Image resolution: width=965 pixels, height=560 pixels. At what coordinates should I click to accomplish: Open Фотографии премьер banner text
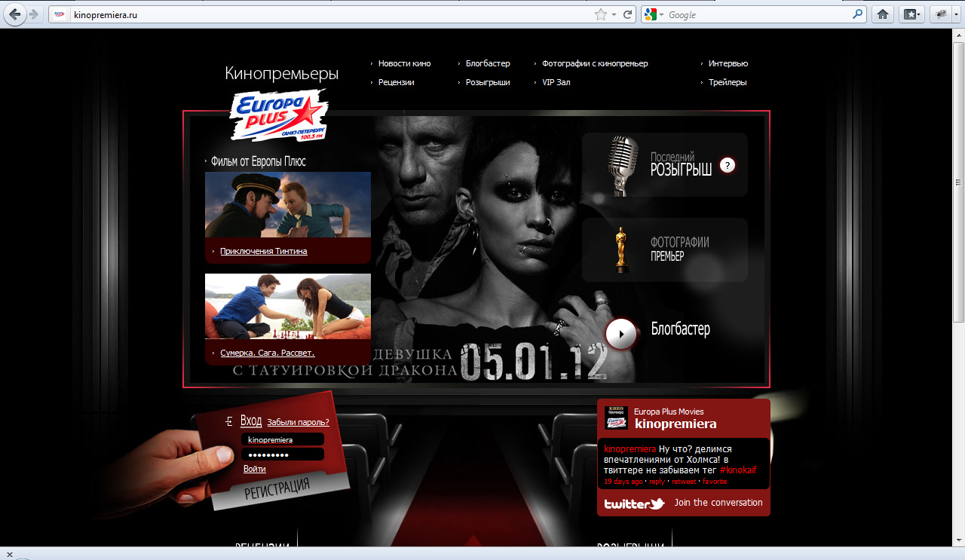[x=679, y=249]
